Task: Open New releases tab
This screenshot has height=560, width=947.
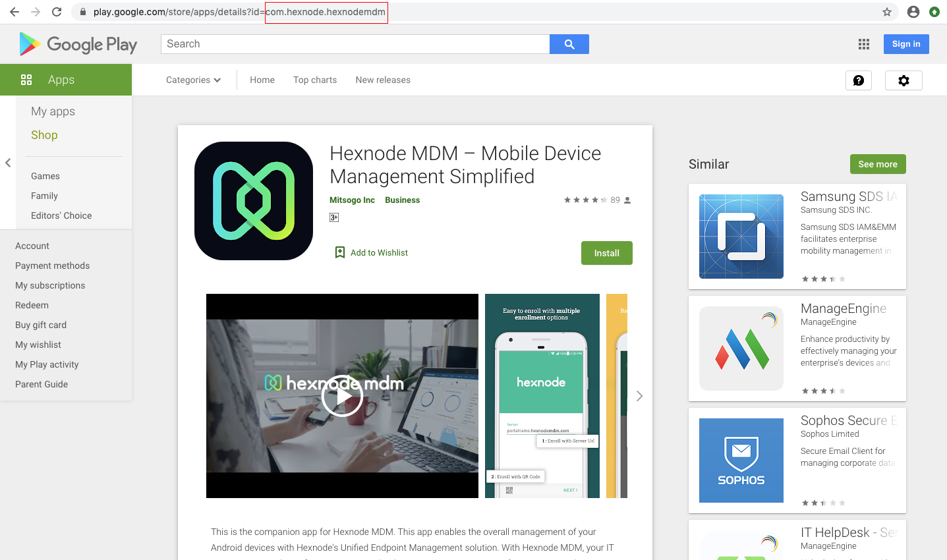Action: pos(383,80)
